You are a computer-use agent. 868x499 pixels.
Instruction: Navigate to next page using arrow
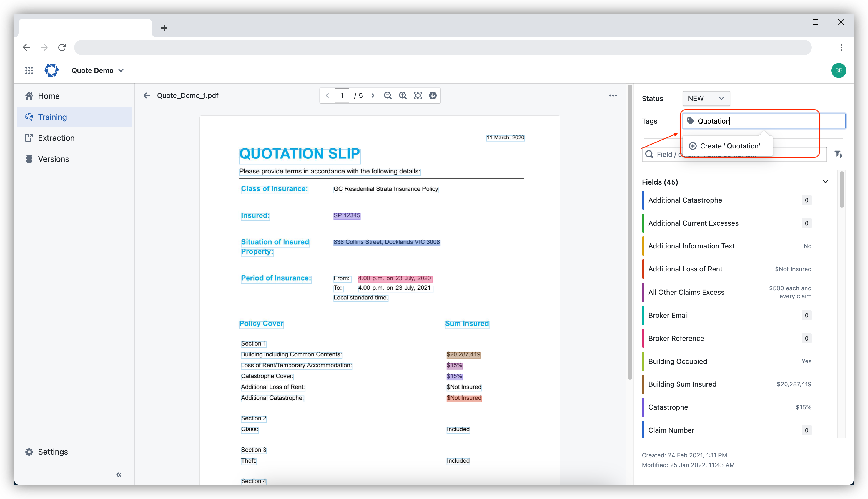tap(372, 95)
